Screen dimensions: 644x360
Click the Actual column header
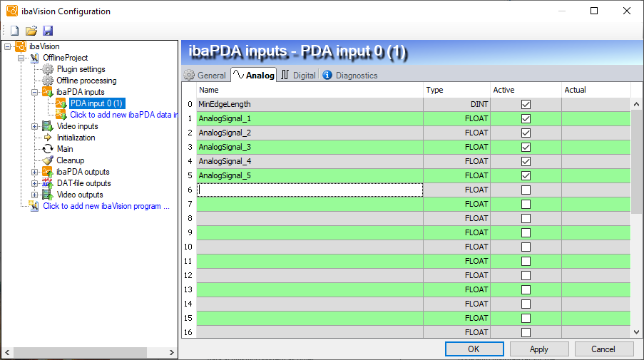(x=596, y=90)
